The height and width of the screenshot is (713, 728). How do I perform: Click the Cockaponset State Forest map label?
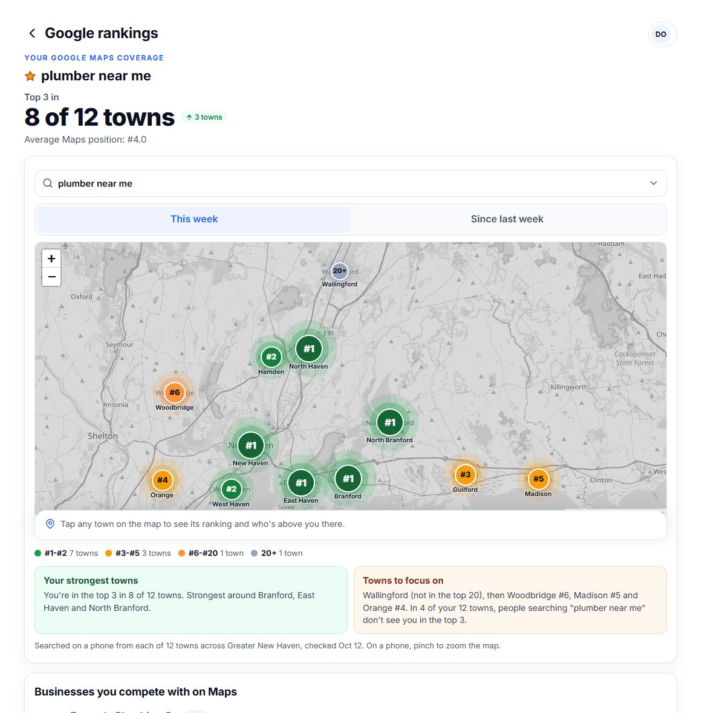coord(635,358)
